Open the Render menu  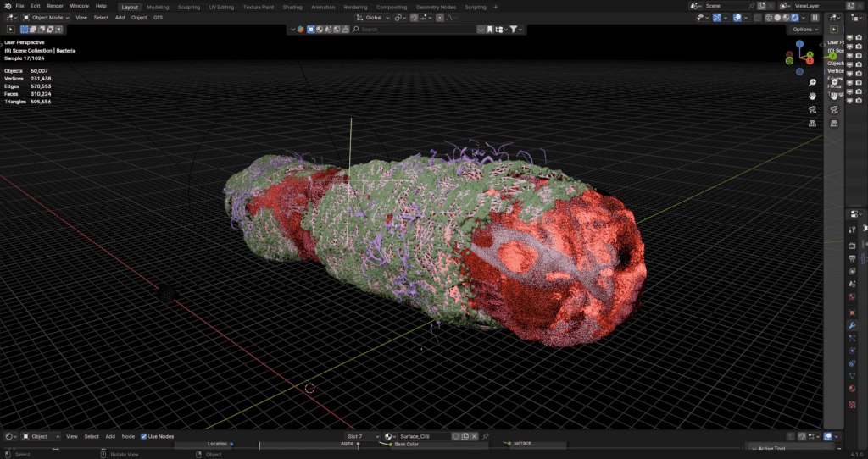pyautogui.click(x=55, y=6)
